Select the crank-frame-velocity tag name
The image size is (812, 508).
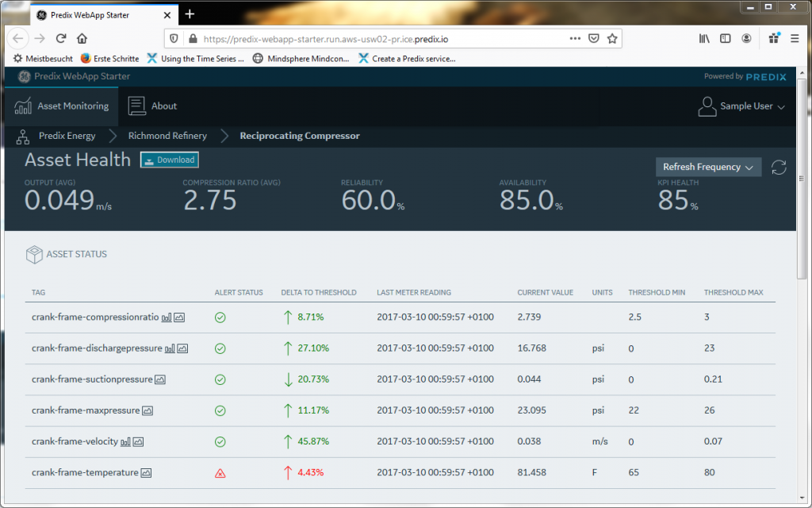[75, 441]
